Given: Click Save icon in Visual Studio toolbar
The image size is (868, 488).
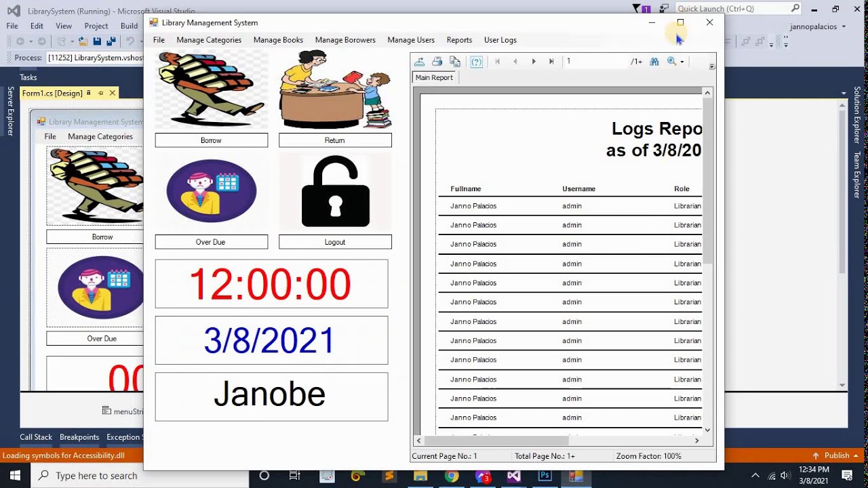Looking at the screenshot, I should (x=98, y=42).
